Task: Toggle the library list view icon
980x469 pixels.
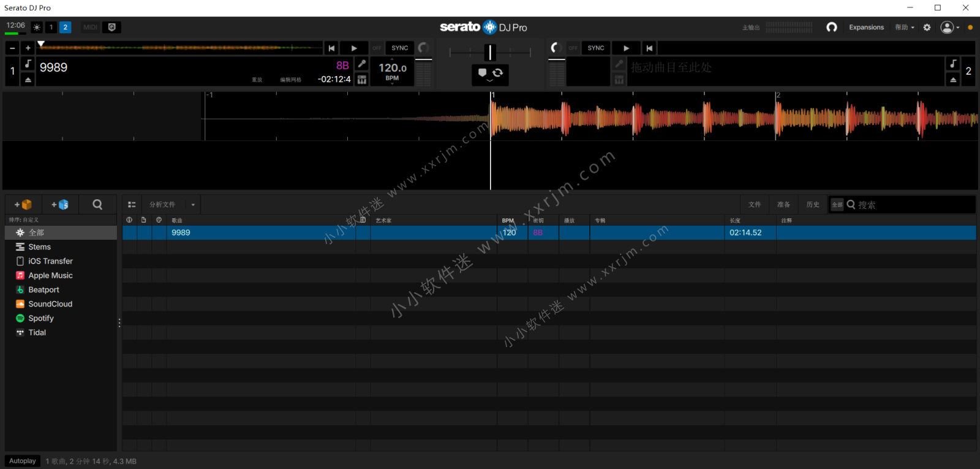Action: point(132,205)
